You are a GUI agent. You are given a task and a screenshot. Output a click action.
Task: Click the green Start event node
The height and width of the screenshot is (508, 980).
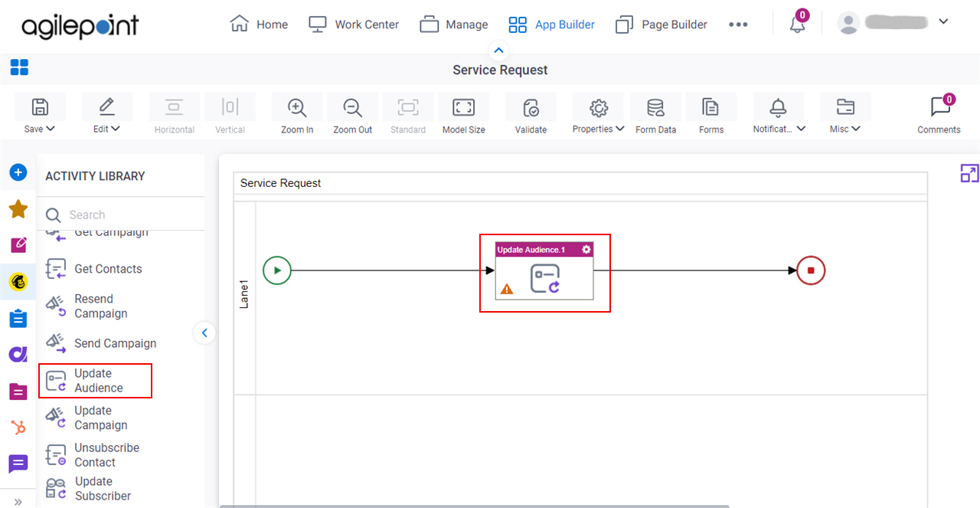[277, 270]
